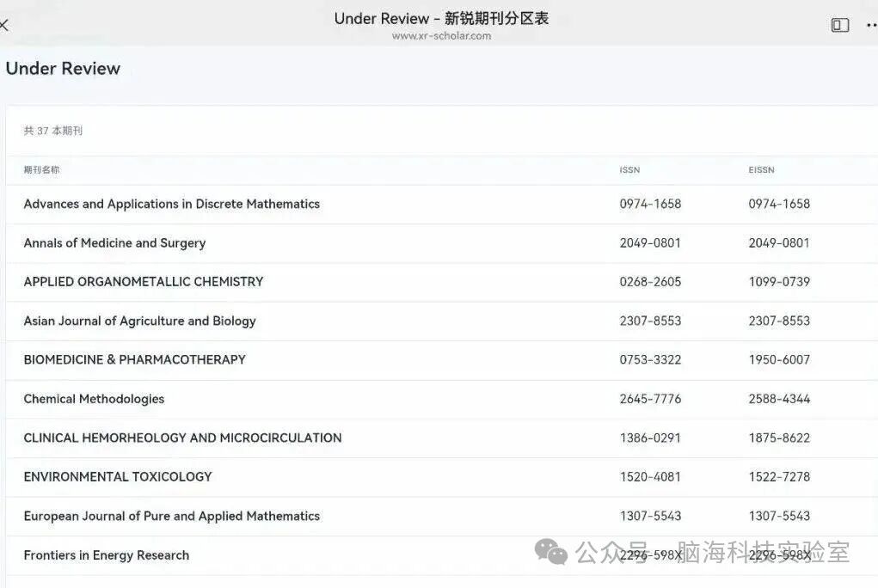Image resolution: width=878 pixels, height=588 pixels.
Task: Click ISSN value 0268-2605
Action: pyautogui.click(x=650, y=282)
